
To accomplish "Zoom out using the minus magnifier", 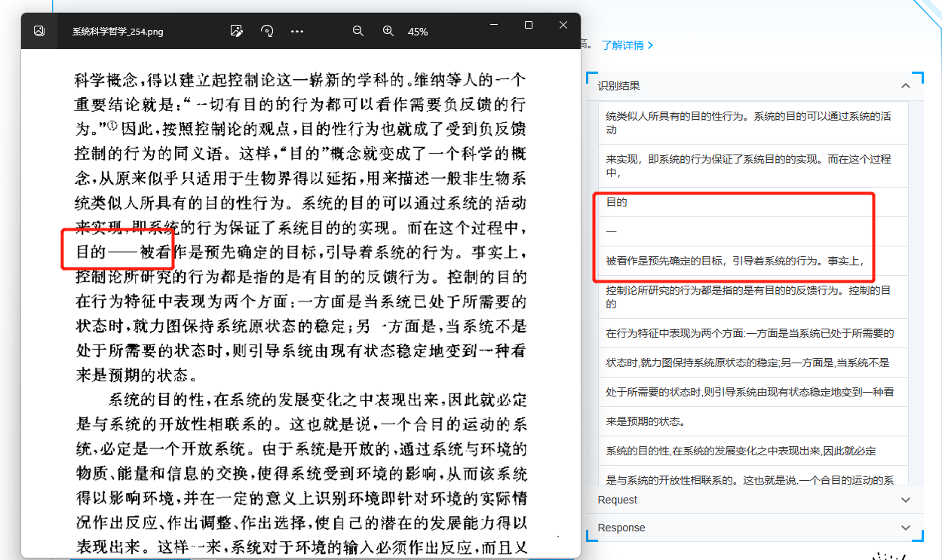I will (358, 31).
